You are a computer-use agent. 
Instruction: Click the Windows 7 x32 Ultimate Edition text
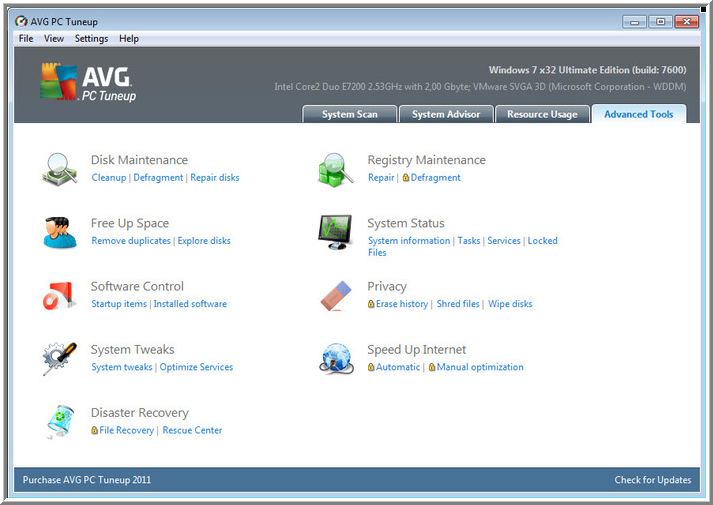click(x=587, y=70)
